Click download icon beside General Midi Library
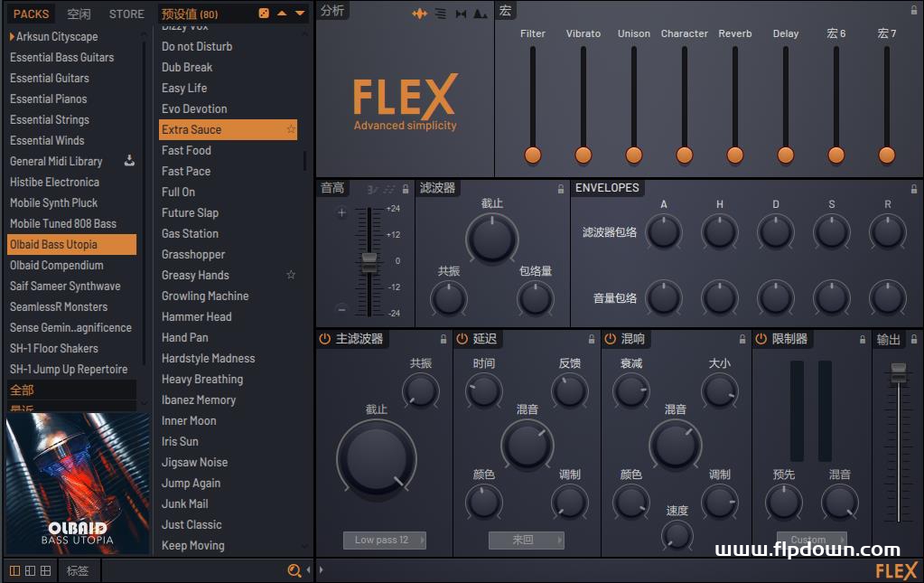Screen dimensions: 924x583 129,161
